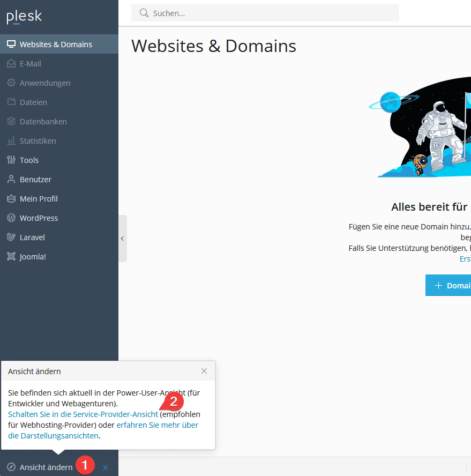
Task: Click the plesk logo
Action: pos(24,17)
